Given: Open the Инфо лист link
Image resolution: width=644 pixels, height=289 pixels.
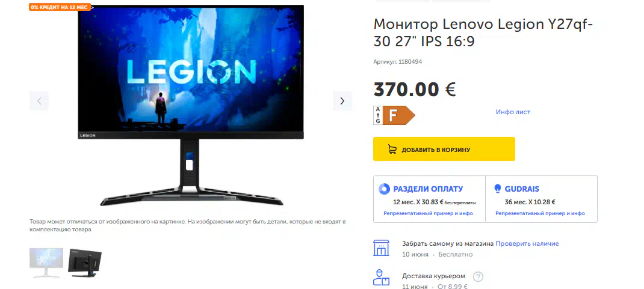Looking at the screenshot, I should (513, 112).
